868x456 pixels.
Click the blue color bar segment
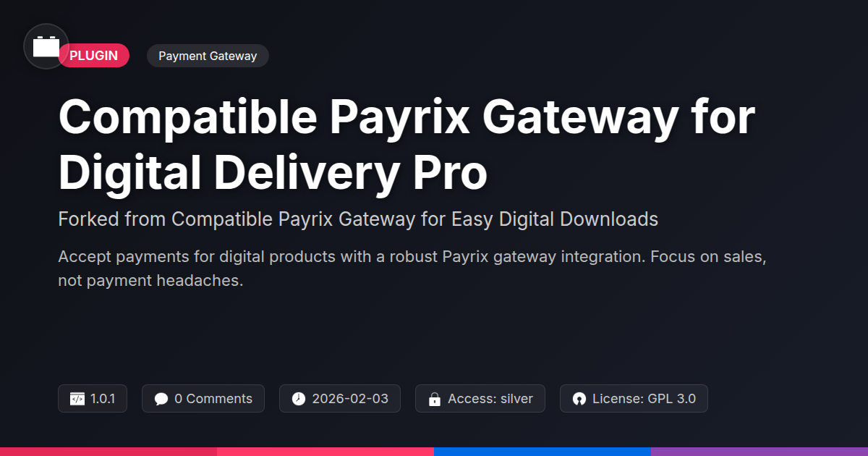pyautogui.click(x=542, y=452)
